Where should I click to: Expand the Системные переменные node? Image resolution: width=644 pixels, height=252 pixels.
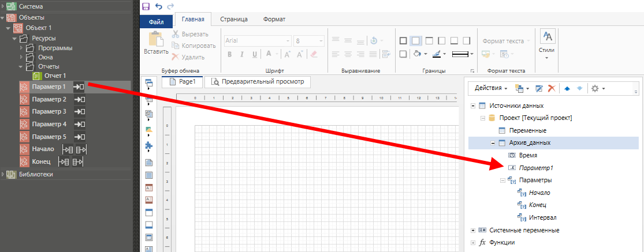tap(474, 230)
